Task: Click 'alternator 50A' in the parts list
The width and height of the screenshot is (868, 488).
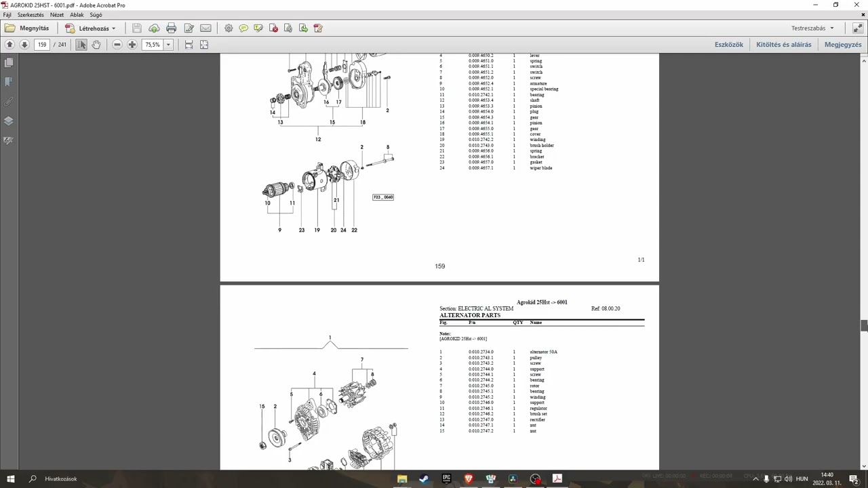Action: (x=543, y=352)
